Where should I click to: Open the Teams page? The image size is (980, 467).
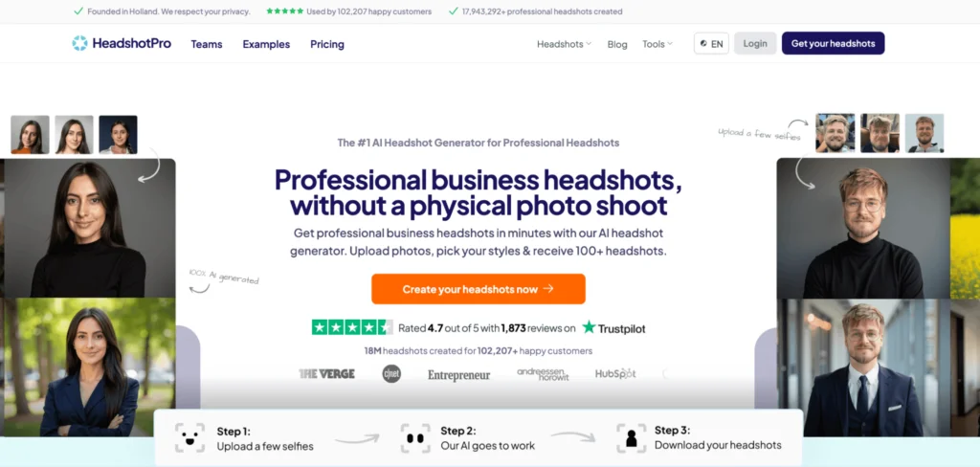(x=207, y=44)
